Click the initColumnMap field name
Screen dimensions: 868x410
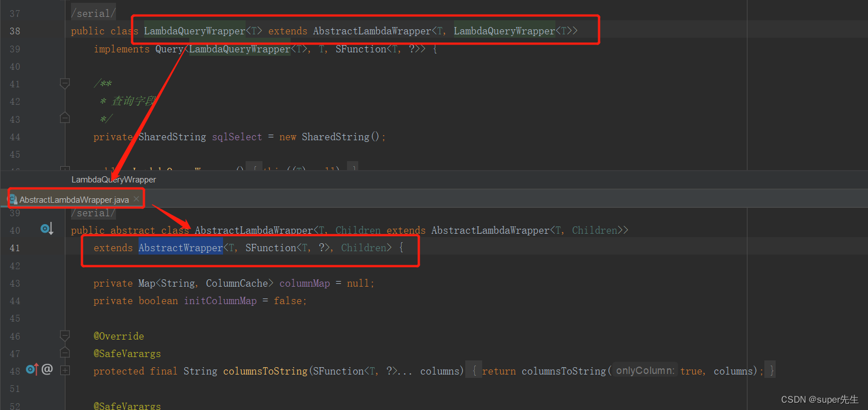click(220, 301)
